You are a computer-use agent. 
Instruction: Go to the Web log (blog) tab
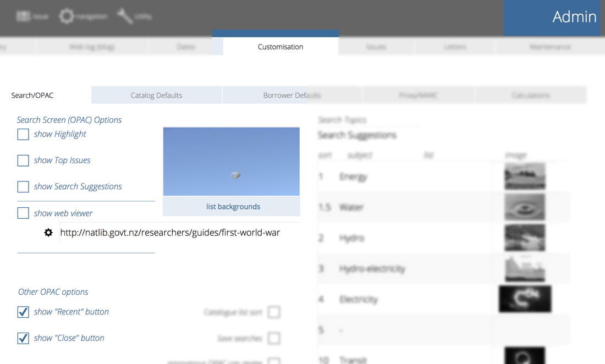tap(91, 47)
